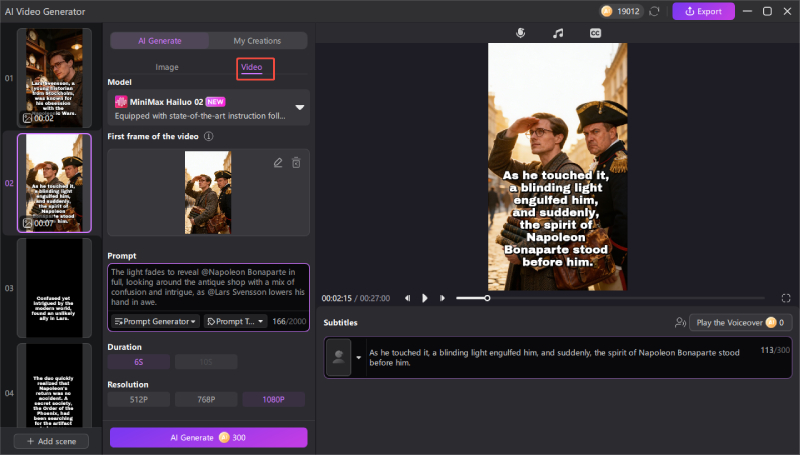Open the Prompt Generator dropdown
This screenshot has height=455, width=800.
(x=155, y=321)
